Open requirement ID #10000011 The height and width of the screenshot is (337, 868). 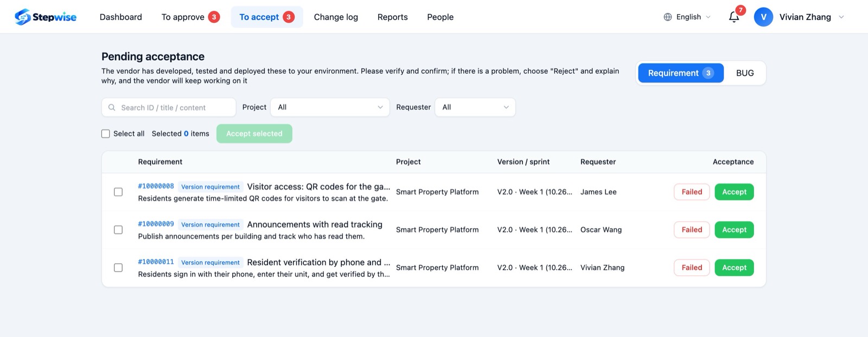(x=156, y=262)
